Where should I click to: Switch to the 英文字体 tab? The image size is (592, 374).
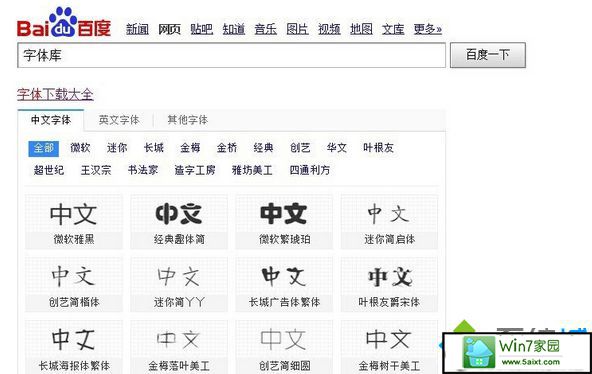119,120
